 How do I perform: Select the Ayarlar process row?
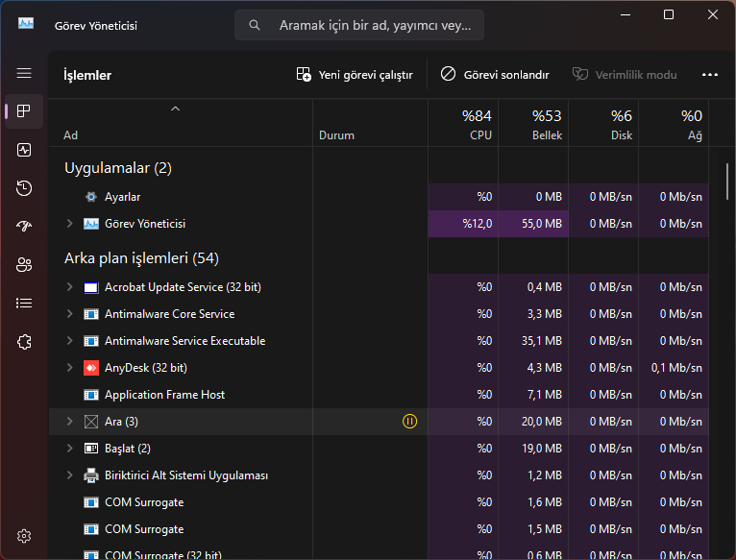pyautogui.click(x=379, y=197)
